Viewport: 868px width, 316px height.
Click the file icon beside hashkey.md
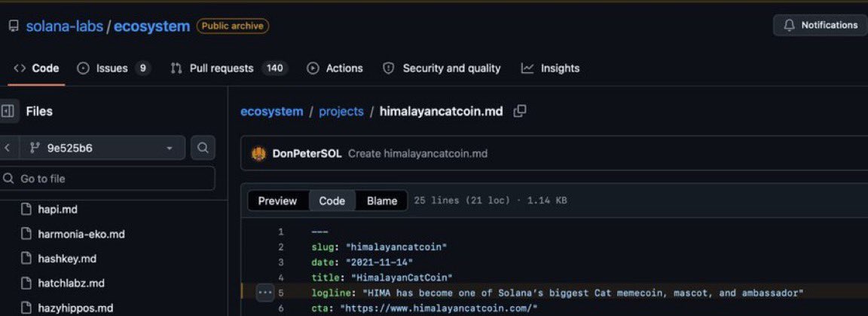(x=26, y=259)
